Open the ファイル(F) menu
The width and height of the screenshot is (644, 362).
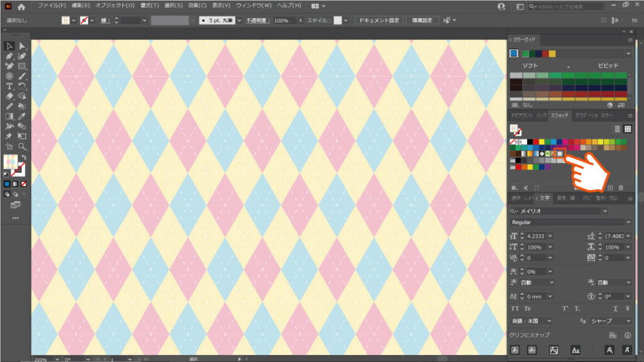tap(52, 6)
